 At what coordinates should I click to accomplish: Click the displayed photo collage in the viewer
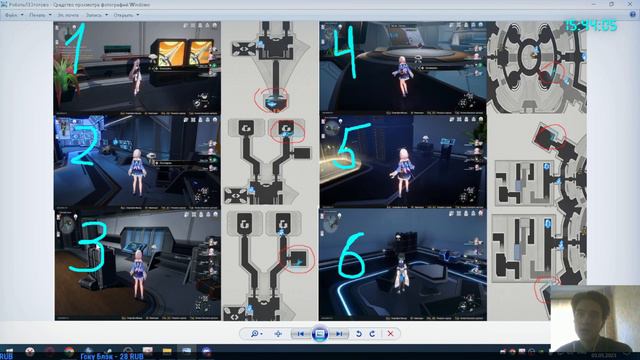pos(320,171)
